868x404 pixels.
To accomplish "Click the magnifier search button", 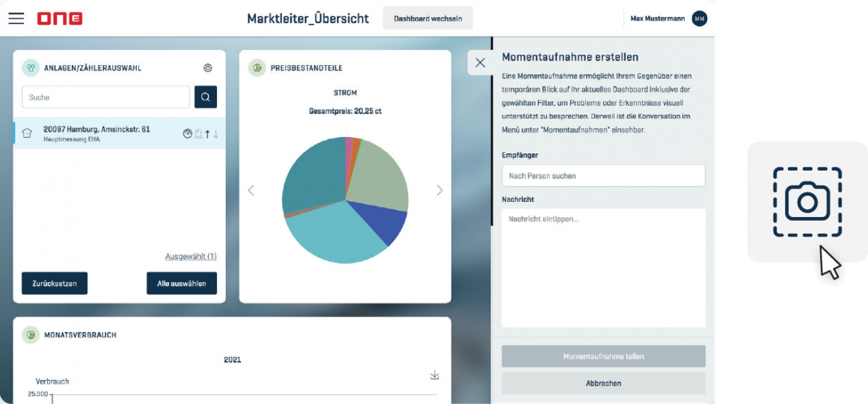I will tap(206, 97).
